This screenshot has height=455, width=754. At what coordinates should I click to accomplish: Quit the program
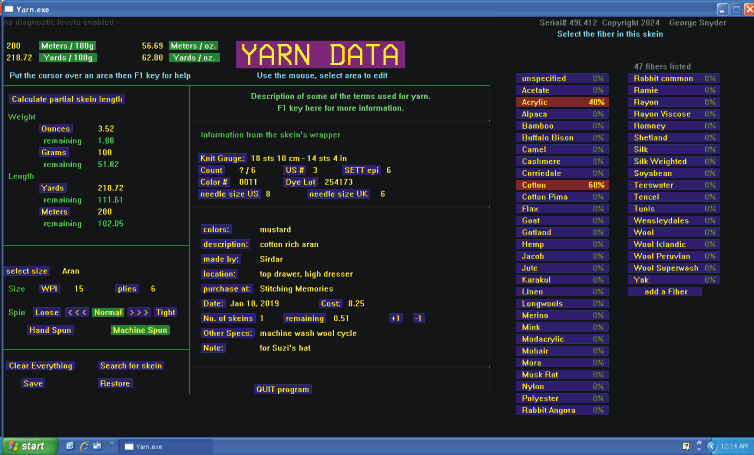pyautogui.click(x=283, y=389)
